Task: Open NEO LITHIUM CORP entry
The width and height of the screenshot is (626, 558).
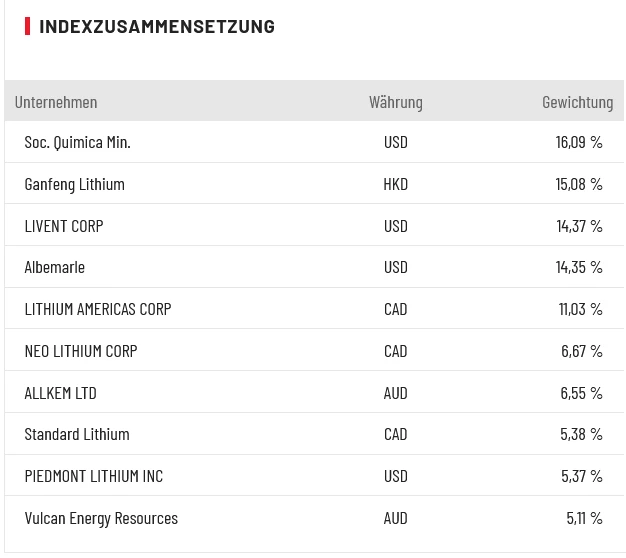Action: pos(81,351)
